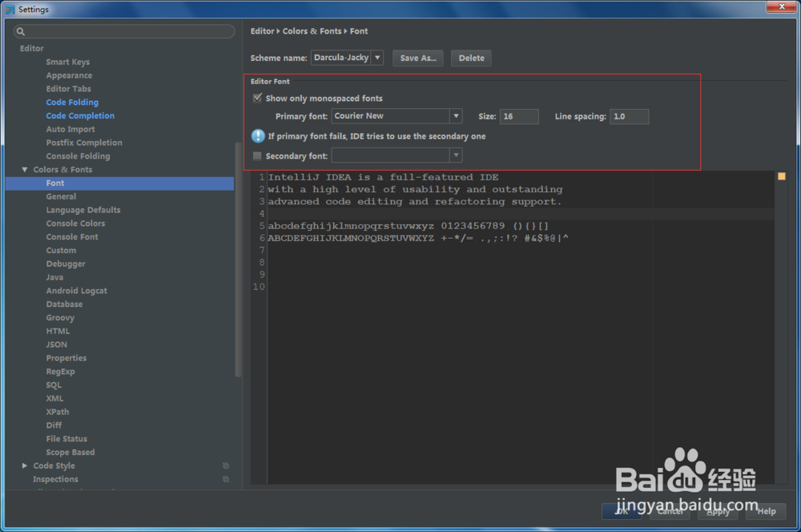
Task: Enable the Secondary font checkbox
Action: click(257, 156)
